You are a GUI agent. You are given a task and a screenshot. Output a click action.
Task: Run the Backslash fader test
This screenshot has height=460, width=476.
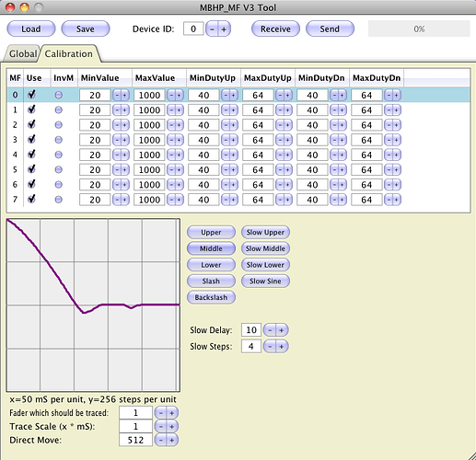(211, 297)
